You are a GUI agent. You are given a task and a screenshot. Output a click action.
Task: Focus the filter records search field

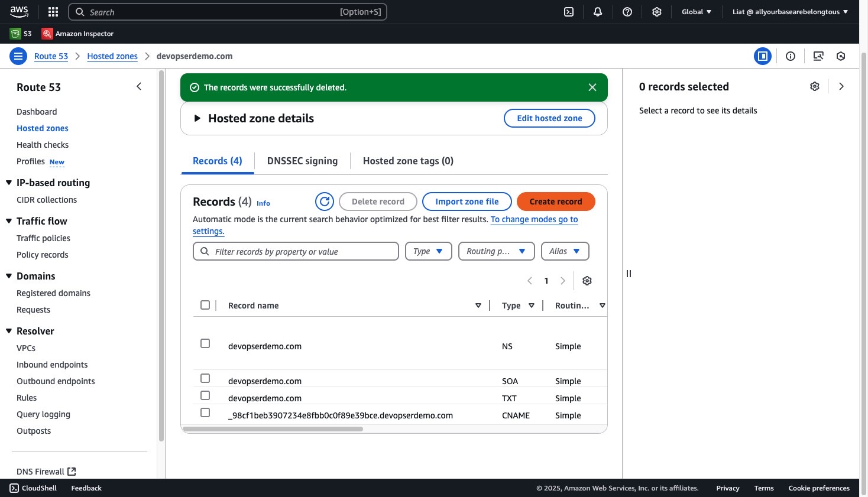click(x=296, y=251)
